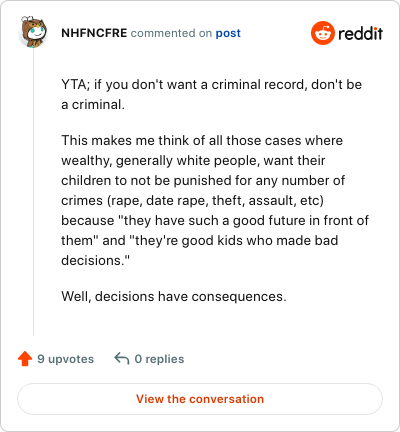This screenshot has height=432, width=400.
Task: Click the line listing "rape, date rape, theft"
Action: click(192, 201)
